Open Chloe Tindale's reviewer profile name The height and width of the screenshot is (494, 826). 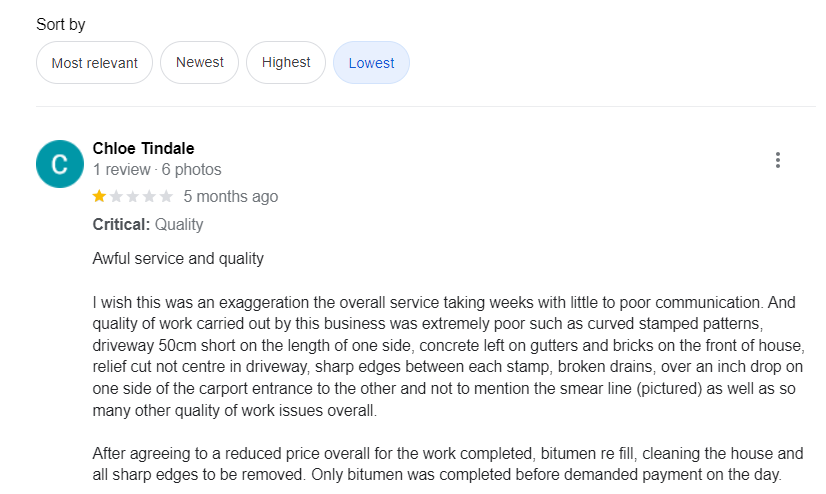143,149
